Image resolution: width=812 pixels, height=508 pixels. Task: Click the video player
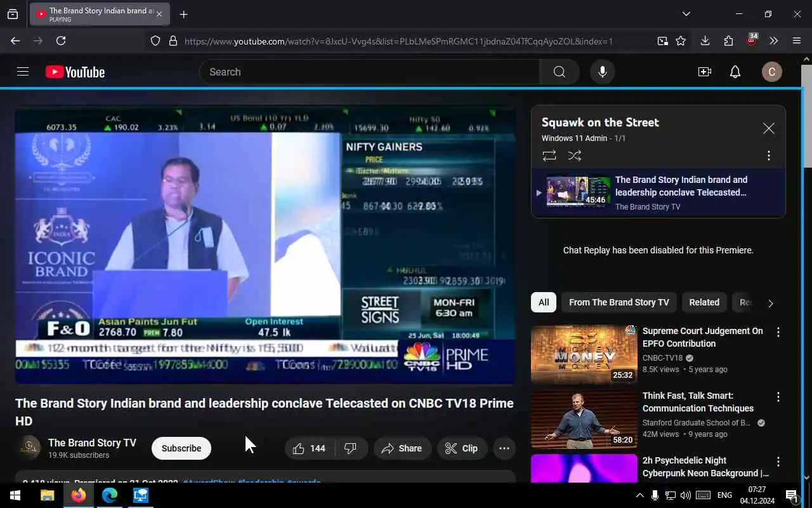coord(265,245)
